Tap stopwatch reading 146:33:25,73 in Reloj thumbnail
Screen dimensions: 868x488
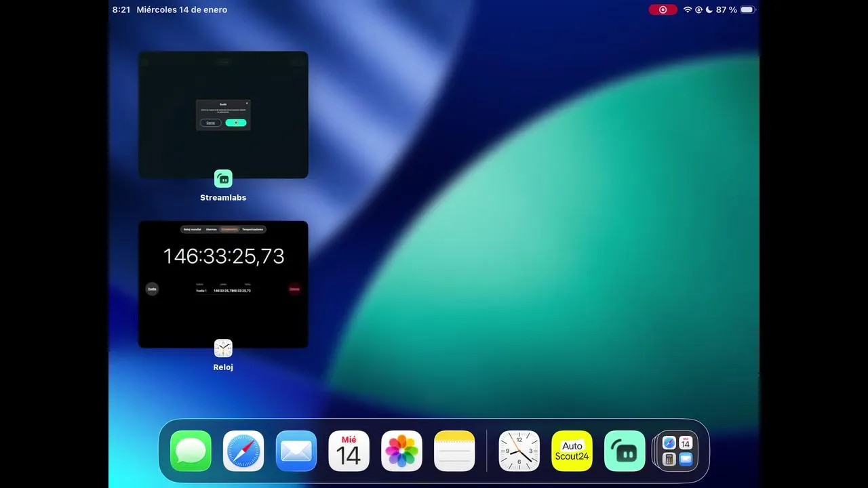coord(224,256)
